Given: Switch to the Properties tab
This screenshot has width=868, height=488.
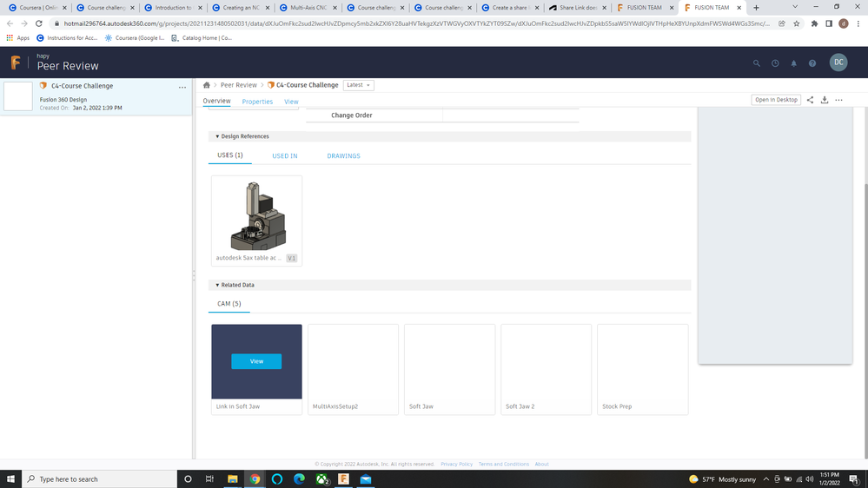Looking at the screenshot, I should point(257,102).
